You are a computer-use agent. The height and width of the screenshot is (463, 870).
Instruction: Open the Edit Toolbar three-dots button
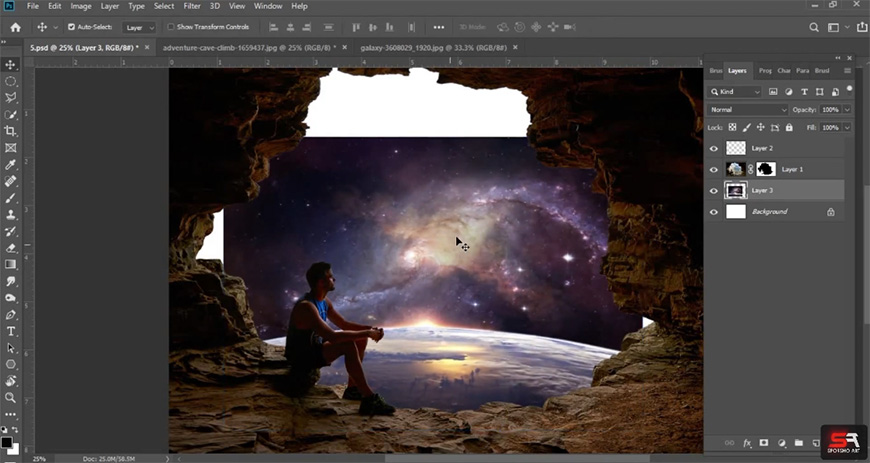click(x=10, y=414)
